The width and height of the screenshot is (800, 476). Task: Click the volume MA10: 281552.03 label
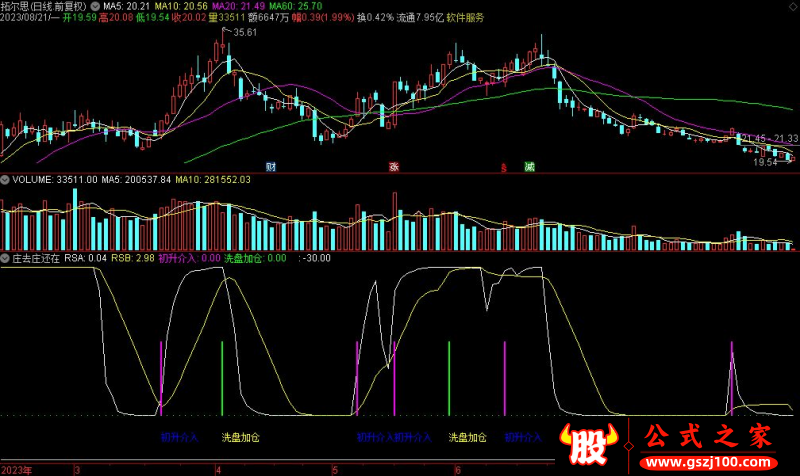coord(213,180)
